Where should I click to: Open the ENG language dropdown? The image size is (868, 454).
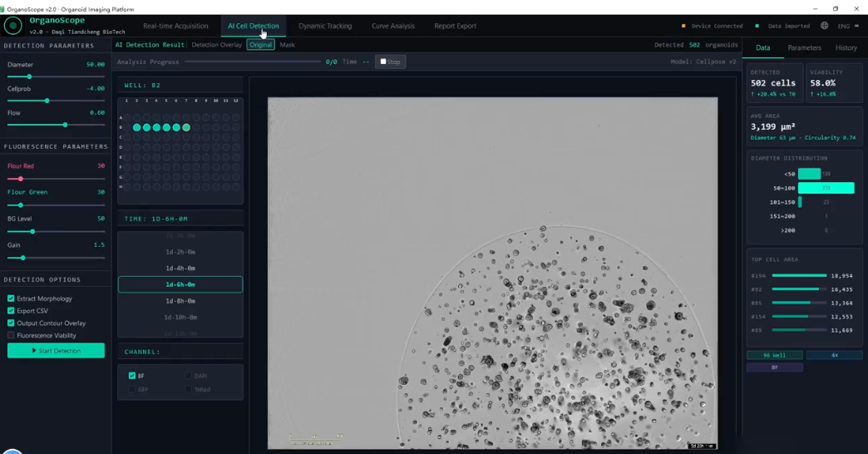click(x=848, y=26)
